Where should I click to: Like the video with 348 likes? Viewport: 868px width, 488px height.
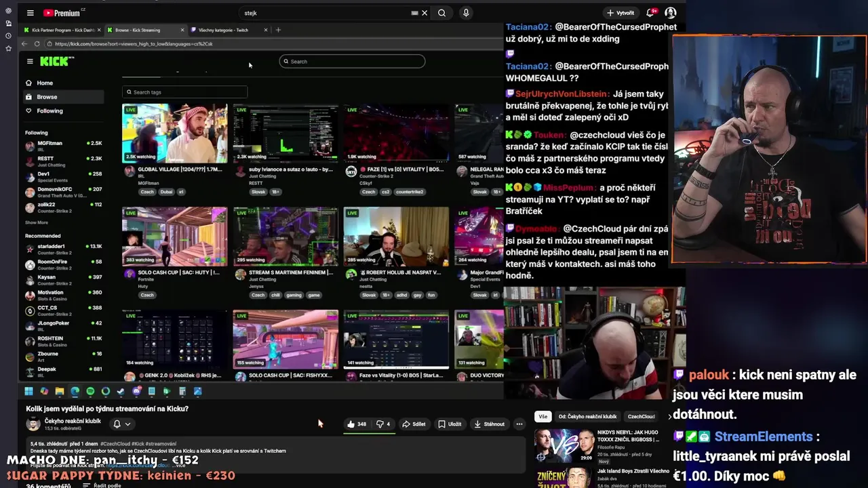pyautogui.click(x=357, y=424)
